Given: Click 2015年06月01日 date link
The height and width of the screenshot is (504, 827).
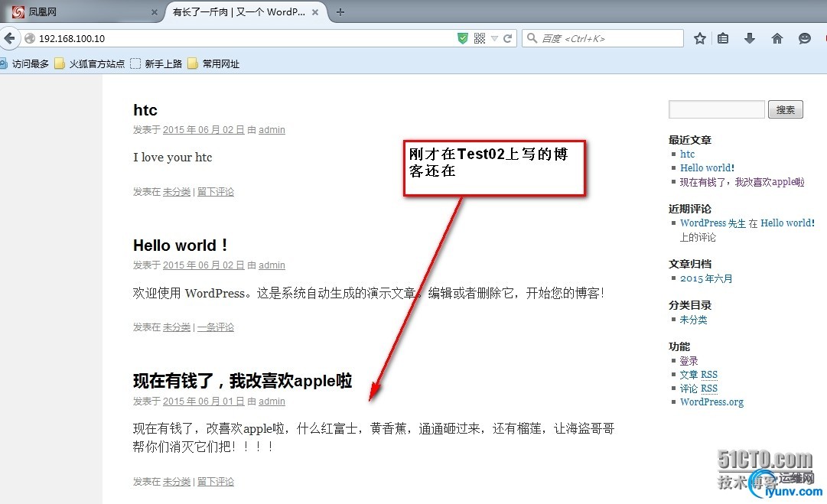Looking at the screenshot, I should click(203, 402).
